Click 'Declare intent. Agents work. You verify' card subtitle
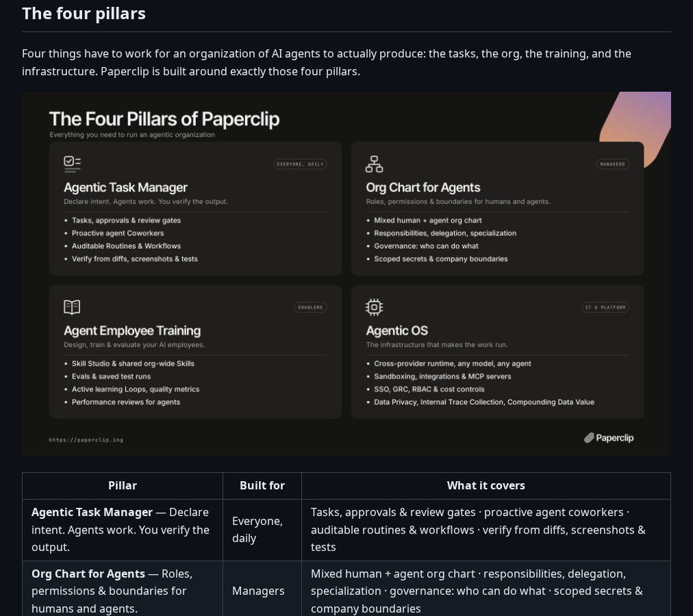The image size is (693, 616). pyautogui.click(x=146, y=201)
